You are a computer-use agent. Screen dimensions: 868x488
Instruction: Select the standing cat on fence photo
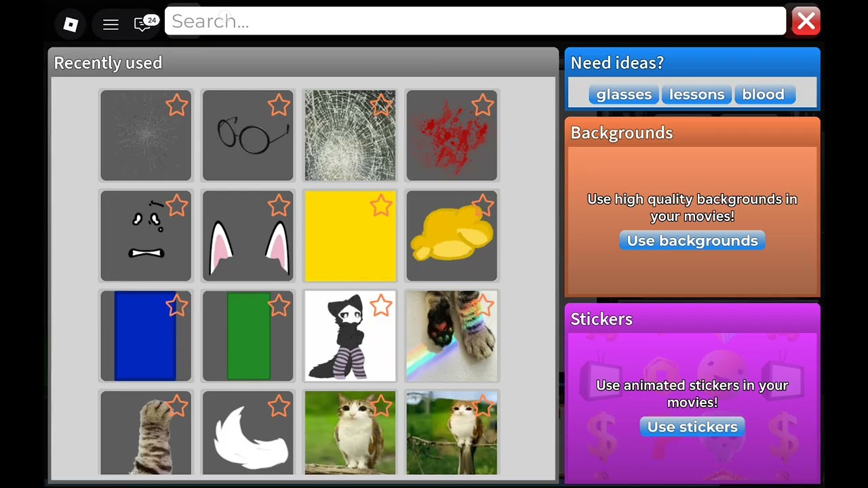[x=452, y=433]
